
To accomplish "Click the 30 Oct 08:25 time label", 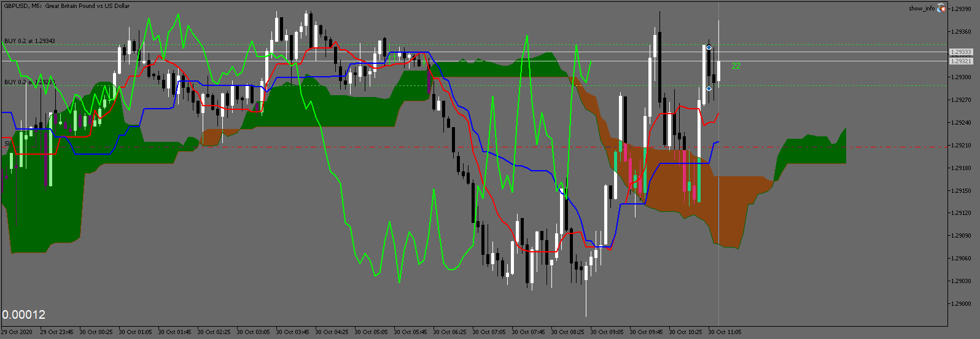I will coord(567,332).
